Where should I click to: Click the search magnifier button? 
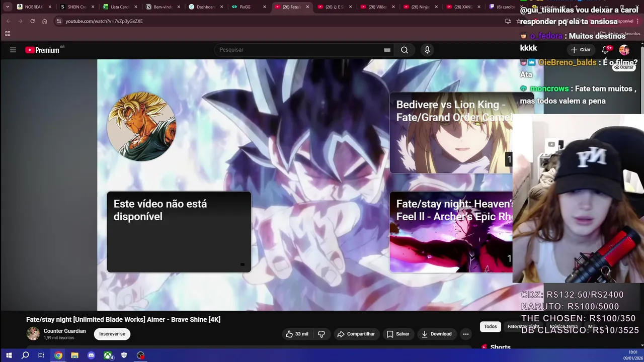pyautogui.click(x=405, y=50)
